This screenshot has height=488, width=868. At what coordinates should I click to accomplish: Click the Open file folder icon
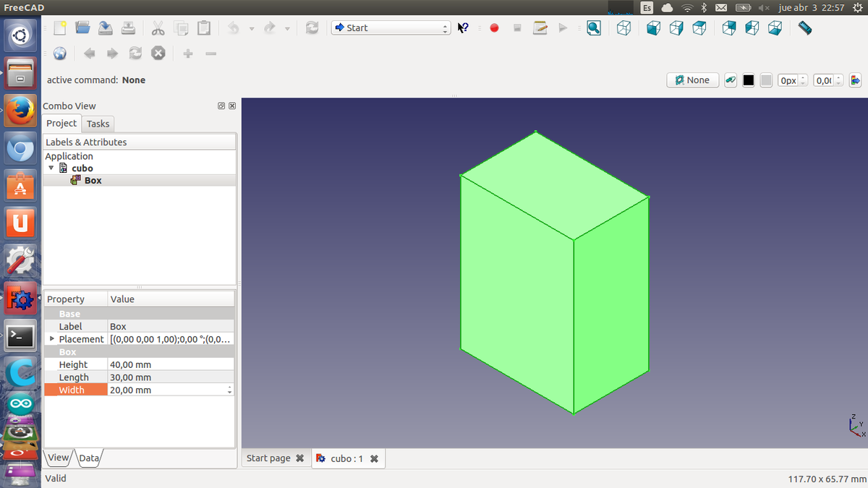[x=82, y=28]
